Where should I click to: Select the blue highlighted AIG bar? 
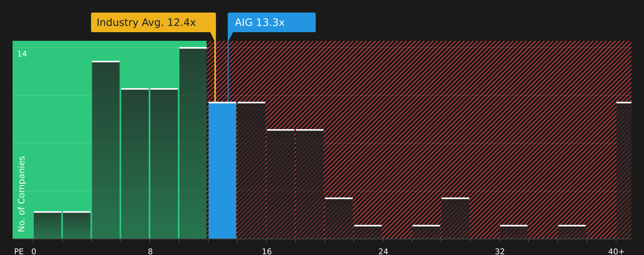[x=222, y=170]
